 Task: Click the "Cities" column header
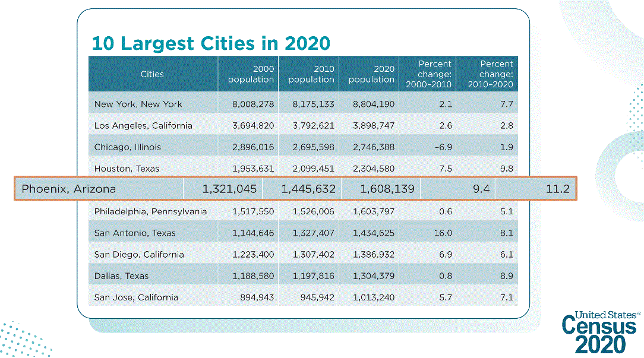point(152,74)
